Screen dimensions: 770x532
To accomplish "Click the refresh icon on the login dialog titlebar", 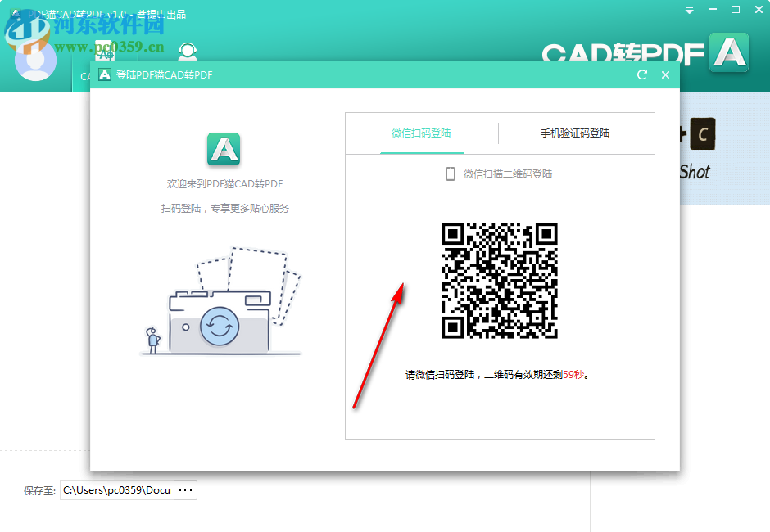I will [642, 74].
